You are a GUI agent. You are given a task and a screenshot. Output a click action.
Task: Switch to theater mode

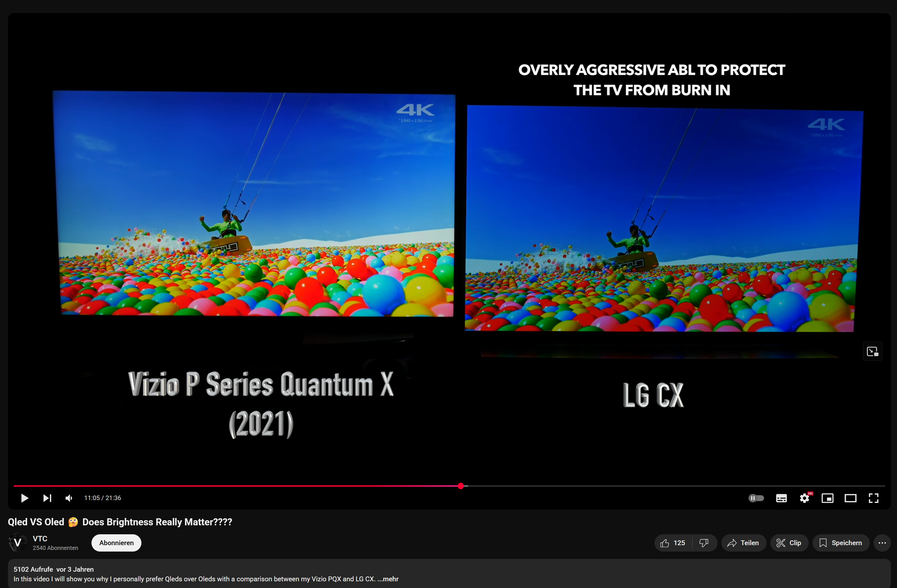click(x=850, y=498)
